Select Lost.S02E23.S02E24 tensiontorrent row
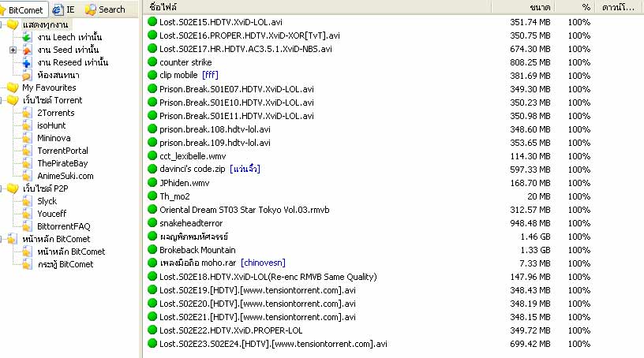This screenshot has width=644, height=358. point(394,344)
